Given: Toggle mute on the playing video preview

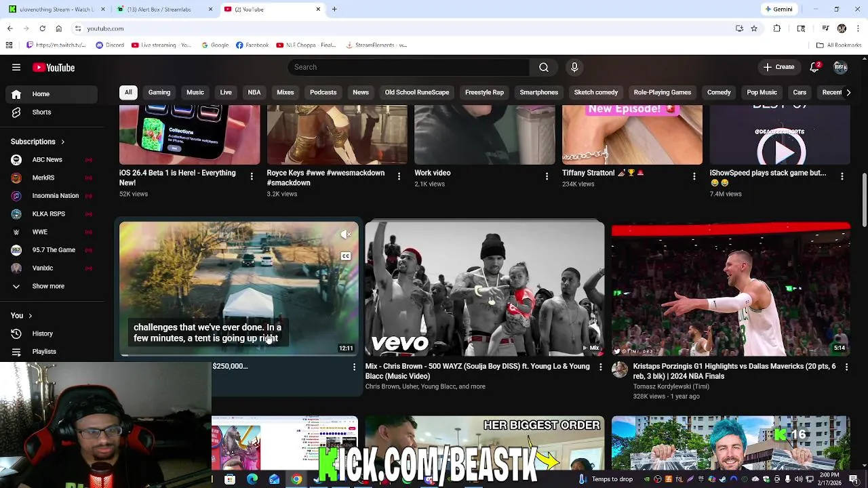Looking at the screenshot, I should click(346, 235).
